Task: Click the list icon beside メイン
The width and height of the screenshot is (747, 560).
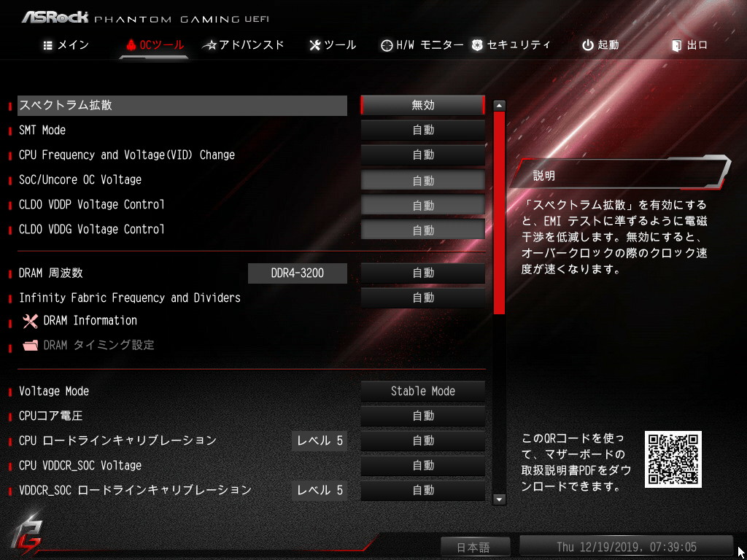Action: (47, 46)
